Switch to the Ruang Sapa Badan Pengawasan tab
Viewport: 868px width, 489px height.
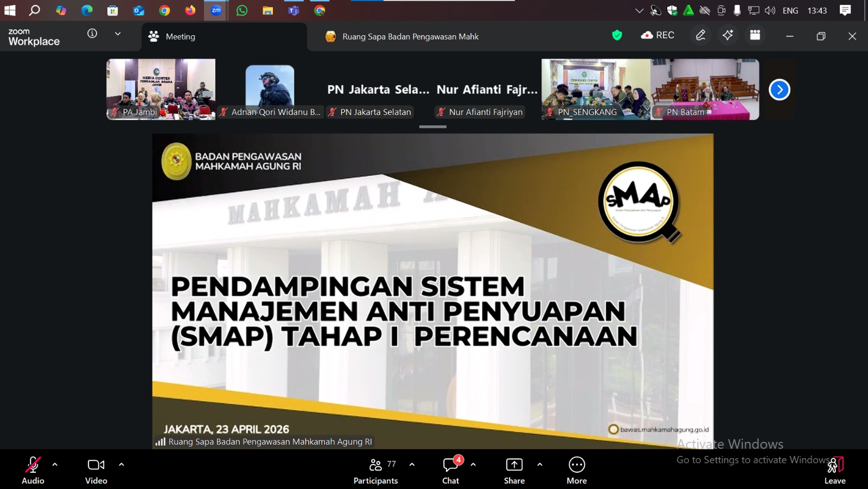[401, 37]
